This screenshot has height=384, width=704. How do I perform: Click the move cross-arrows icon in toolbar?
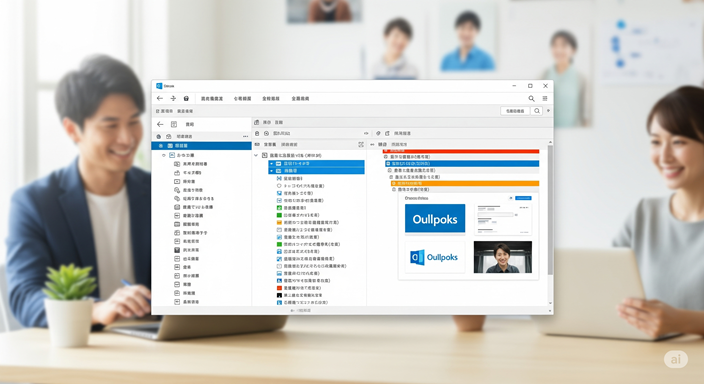pos(173,98)
